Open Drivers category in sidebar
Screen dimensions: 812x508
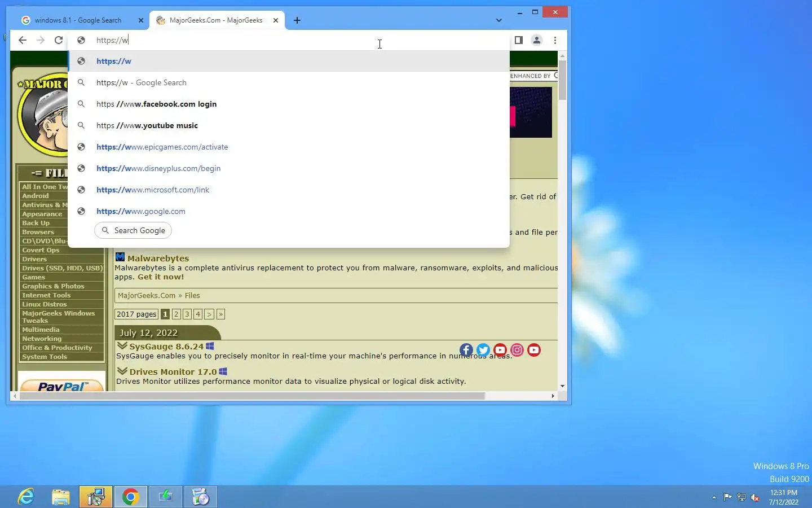click(x=34, y=259)
